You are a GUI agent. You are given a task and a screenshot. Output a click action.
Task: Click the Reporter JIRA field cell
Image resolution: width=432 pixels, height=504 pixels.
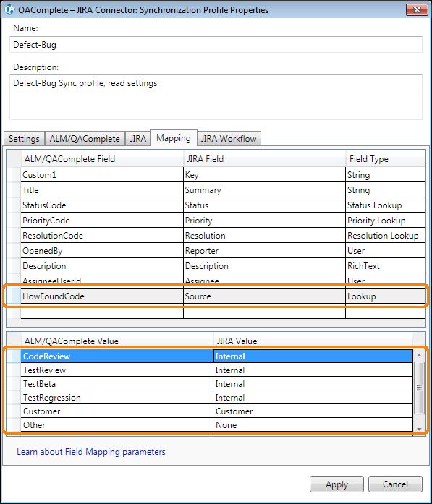pyautogui.click(x=264, y=251)
